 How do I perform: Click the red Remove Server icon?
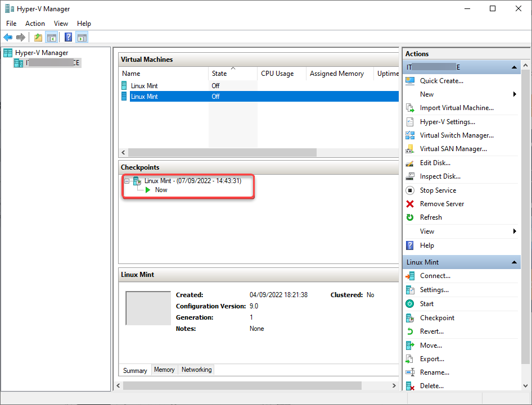410,204
